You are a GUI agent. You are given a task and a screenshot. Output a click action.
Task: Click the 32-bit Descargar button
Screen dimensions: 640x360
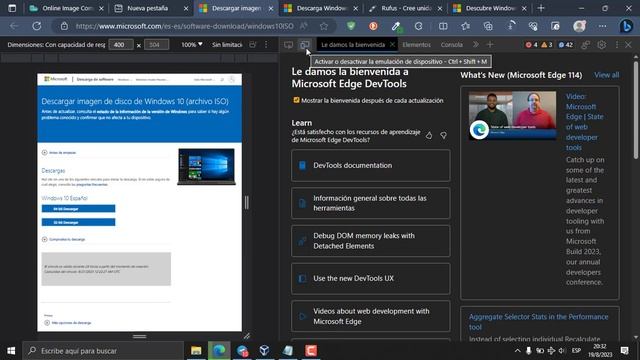[x=78, y=222]
